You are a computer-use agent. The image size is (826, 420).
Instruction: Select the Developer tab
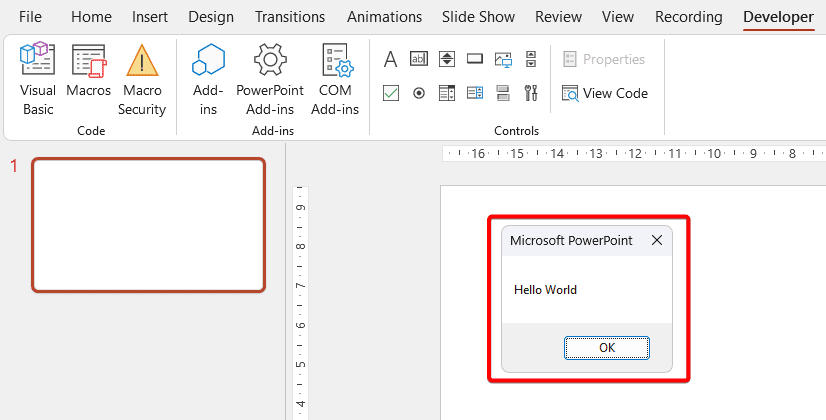[x=779, y=17]
